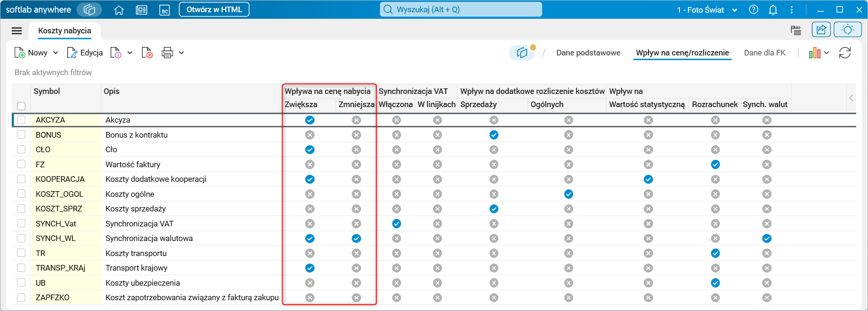Image resolution: width=868 pixels, height=311 pixels.
Task: Click the help question mark icon
Action: tap(754, 10)
